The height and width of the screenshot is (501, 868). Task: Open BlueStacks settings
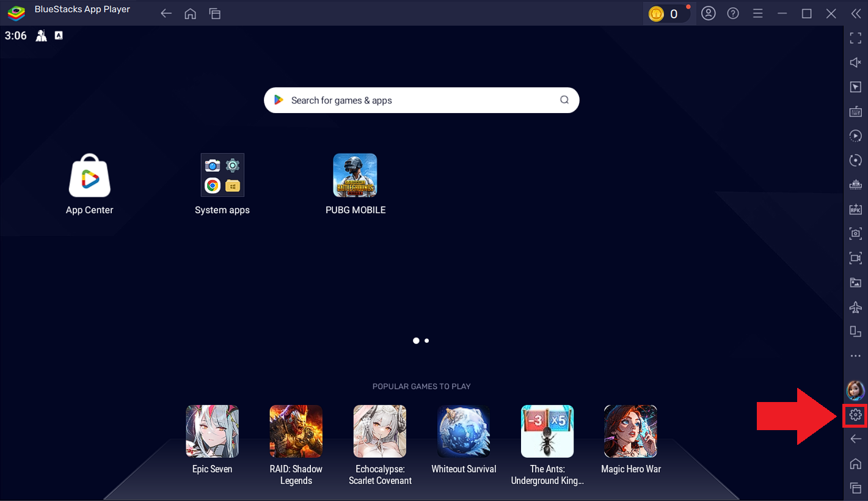point(855,415)
